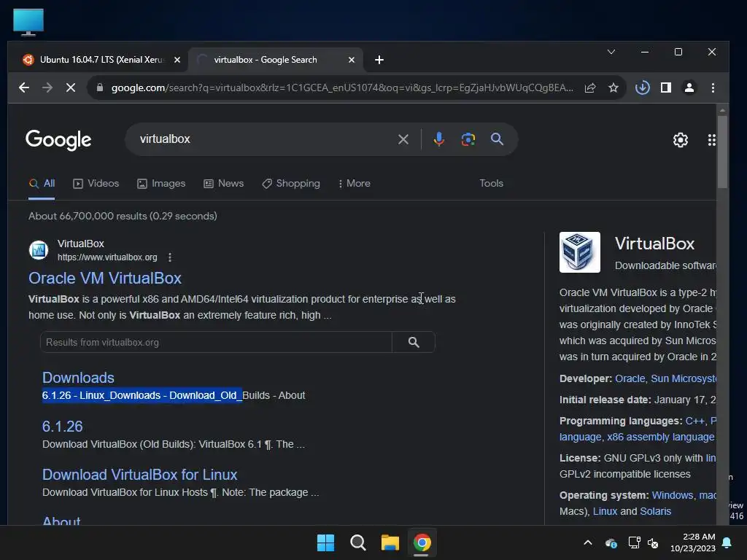Image resolution: width=747 pixels, height=560 pixels.
Task: Search within virtualbox.org results magnifier
Action: [x=414, y=343]
